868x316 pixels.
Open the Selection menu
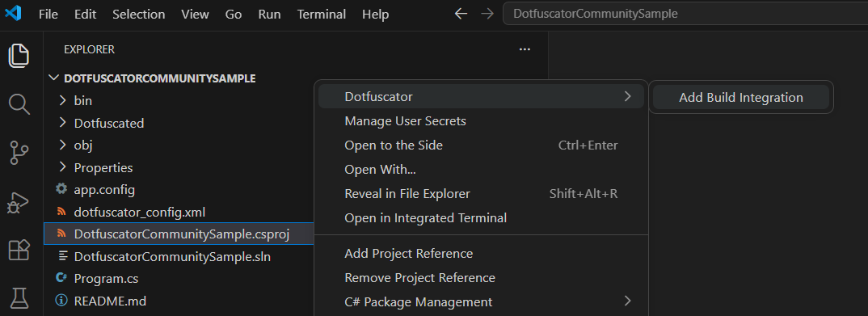click(x=138, y=14)
